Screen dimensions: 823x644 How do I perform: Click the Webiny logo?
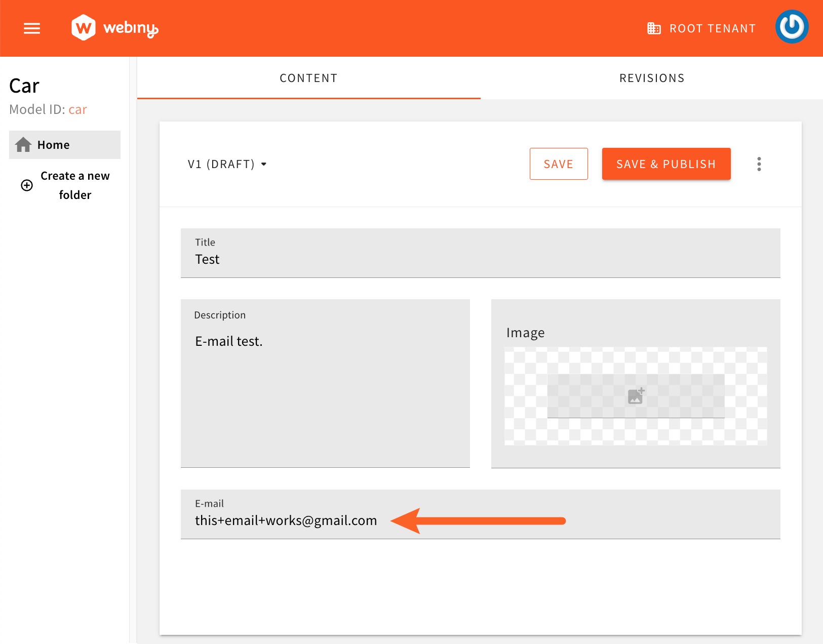tap(114, 27)
